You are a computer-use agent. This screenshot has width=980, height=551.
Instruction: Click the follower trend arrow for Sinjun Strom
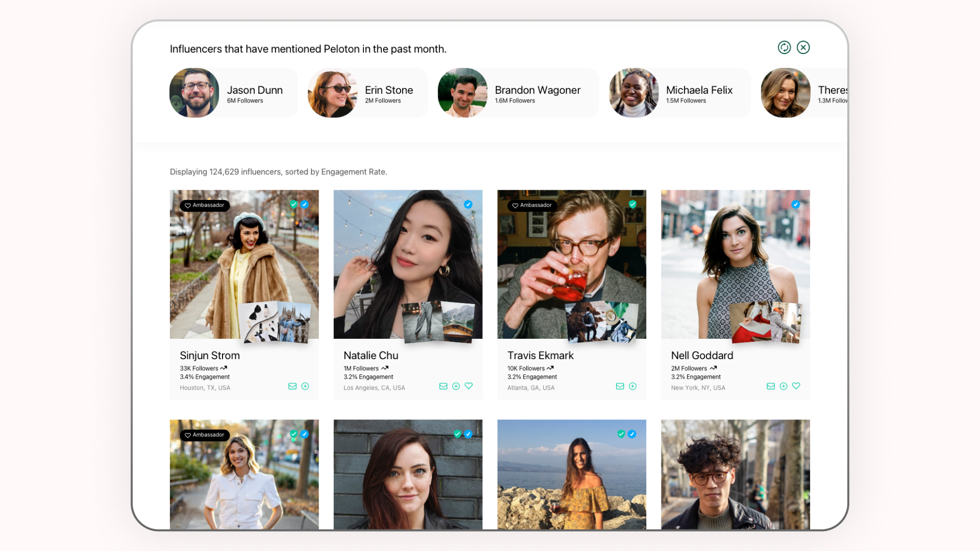[224, 368]
